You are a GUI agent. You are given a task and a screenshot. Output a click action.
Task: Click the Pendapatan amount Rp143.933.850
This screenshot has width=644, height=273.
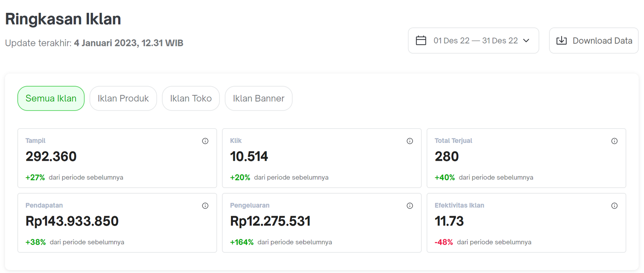(x=72, y=221)
